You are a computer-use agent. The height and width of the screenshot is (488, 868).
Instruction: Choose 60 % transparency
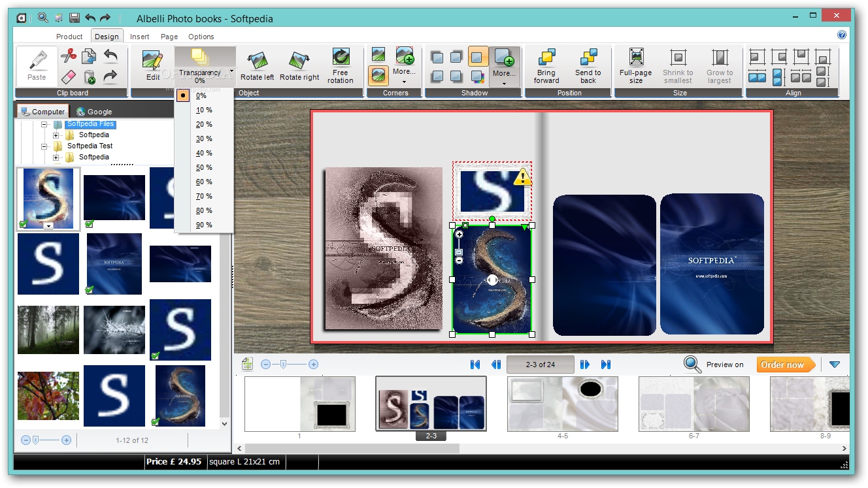click(x=204, y=182)
